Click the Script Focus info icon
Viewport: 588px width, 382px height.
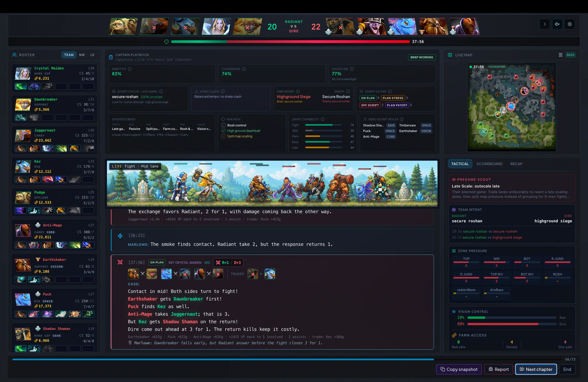161,91
